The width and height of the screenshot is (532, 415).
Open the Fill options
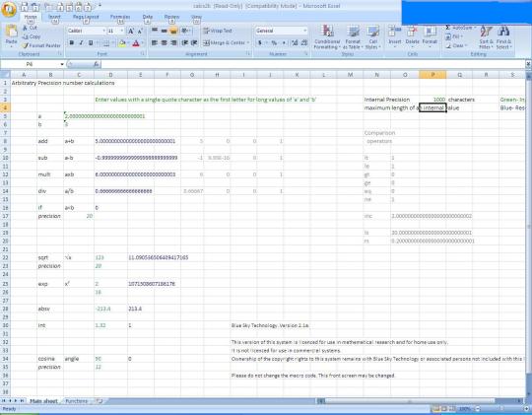point(453,36)
